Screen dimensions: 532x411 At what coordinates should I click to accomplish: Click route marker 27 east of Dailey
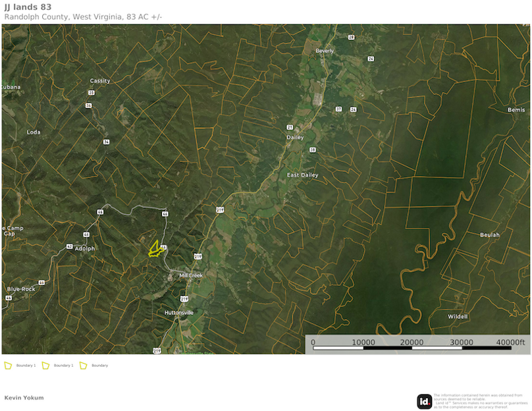338,109
